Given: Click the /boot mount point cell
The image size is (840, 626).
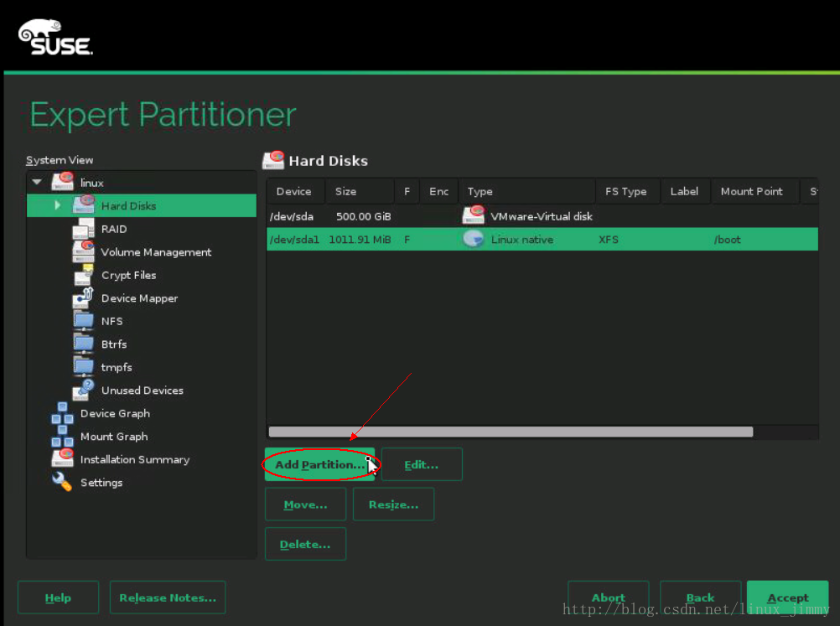Looking at the screenshot, I should pos(727,240).
